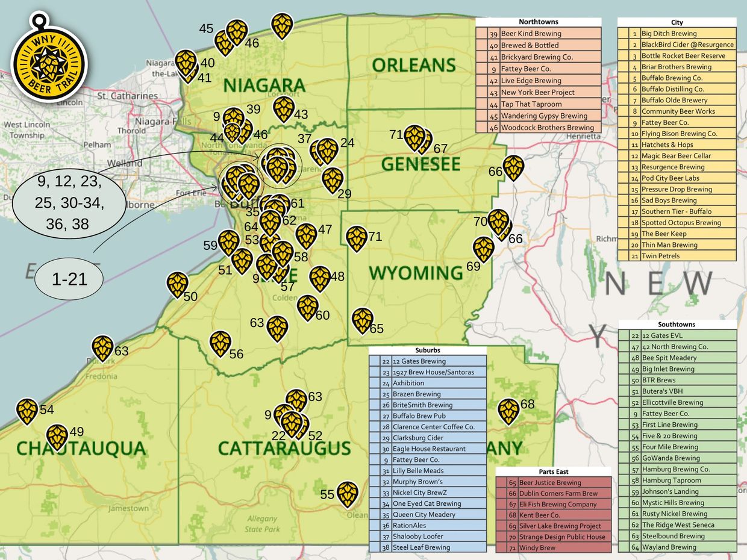Select the Flying Bison Brewing Co. row
Image resolution: width=747 pixels, height=560 pixels.
[677, 134]
